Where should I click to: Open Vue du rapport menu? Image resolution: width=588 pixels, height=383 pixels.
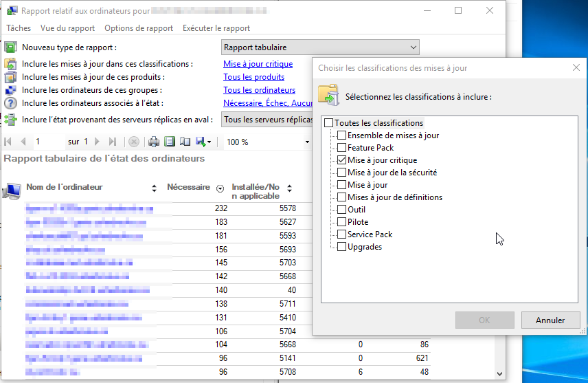tap(67, 28)
